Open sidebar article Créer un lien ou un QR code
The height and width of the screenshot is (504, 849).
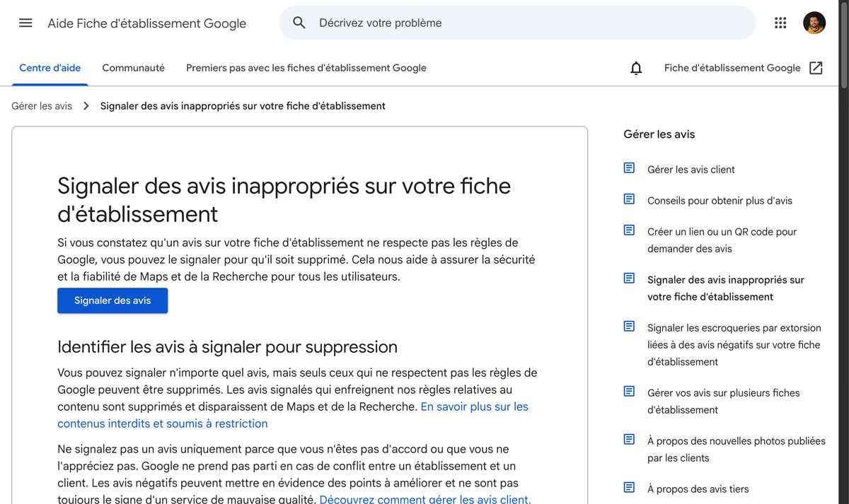click(x=722, y=240)
